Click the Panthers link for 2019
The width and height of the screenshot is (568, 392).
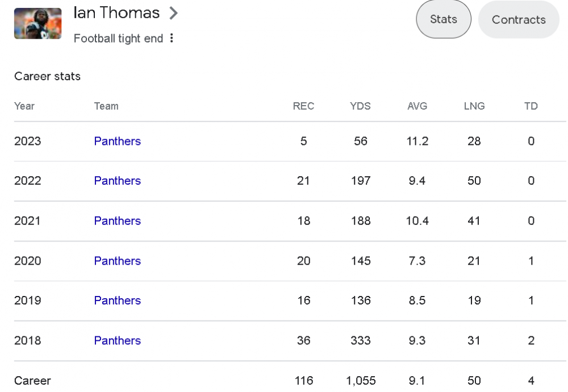tap(118, 301)
